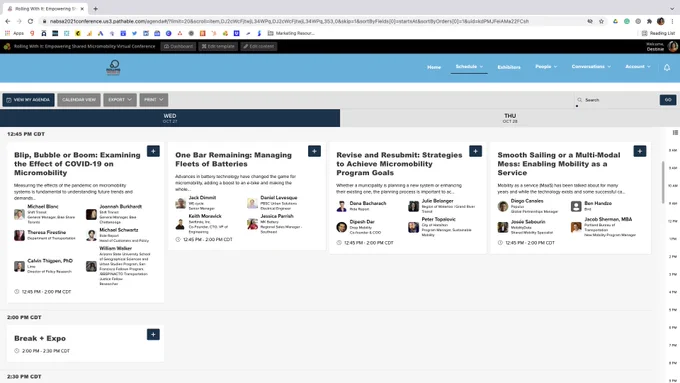Open One Bar Remaining session title
This screenshot has width=680, height=383.
233,159
